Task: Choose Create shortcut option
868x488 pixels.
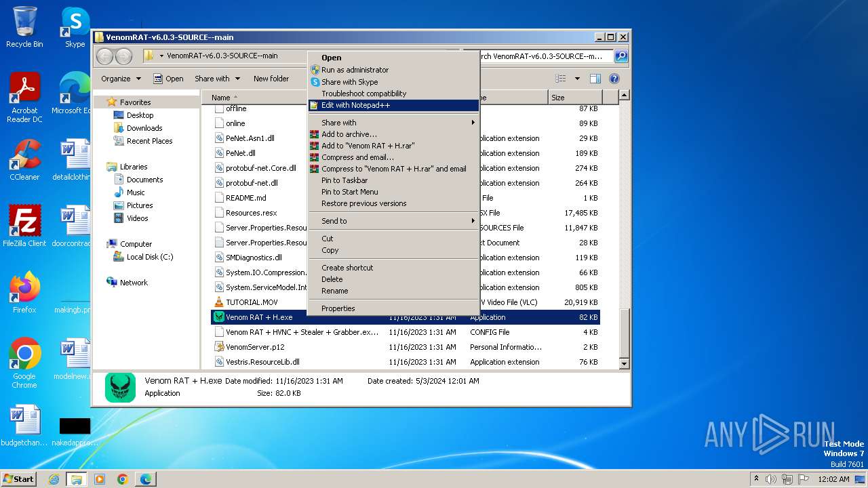Action: [393, 268]
